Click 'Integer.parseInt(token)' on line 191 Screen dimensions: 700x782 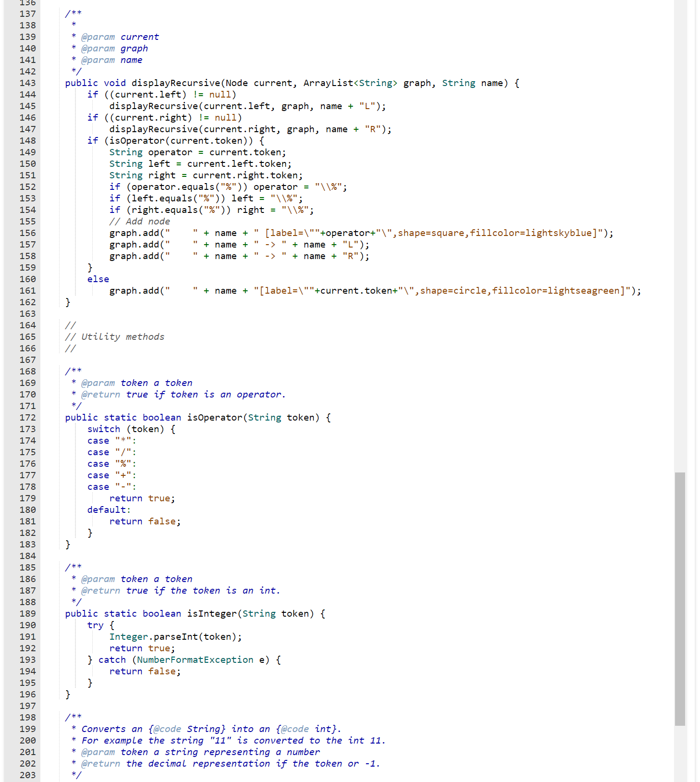pyautogui.click(x=173, y=637)
